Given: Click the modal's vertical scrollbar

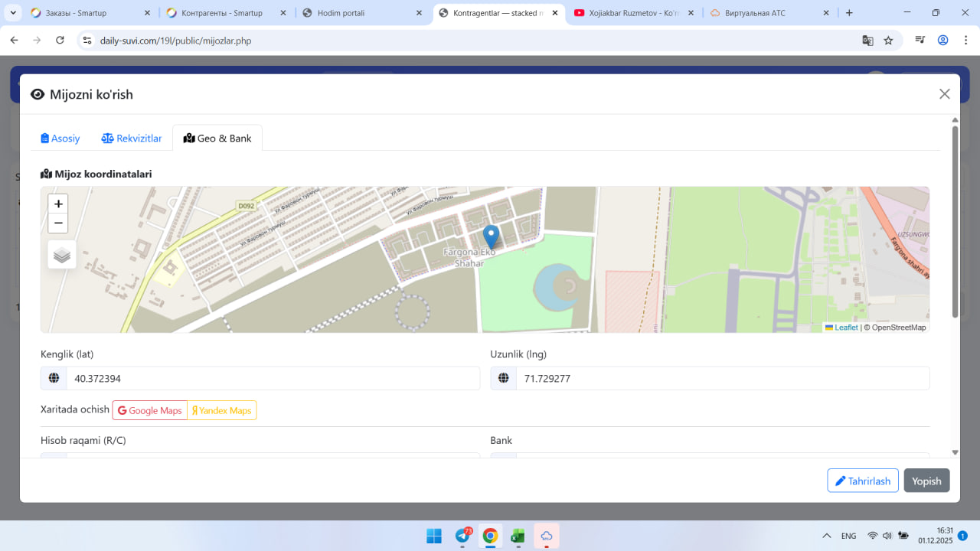Looking at the screenshot, I should click(955, 222).
